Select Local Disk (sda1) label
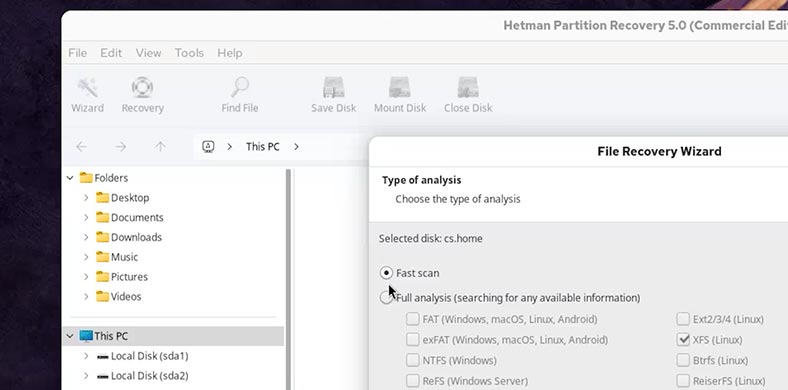This screenshot has width=788, height=390. (x=150, y=356)
